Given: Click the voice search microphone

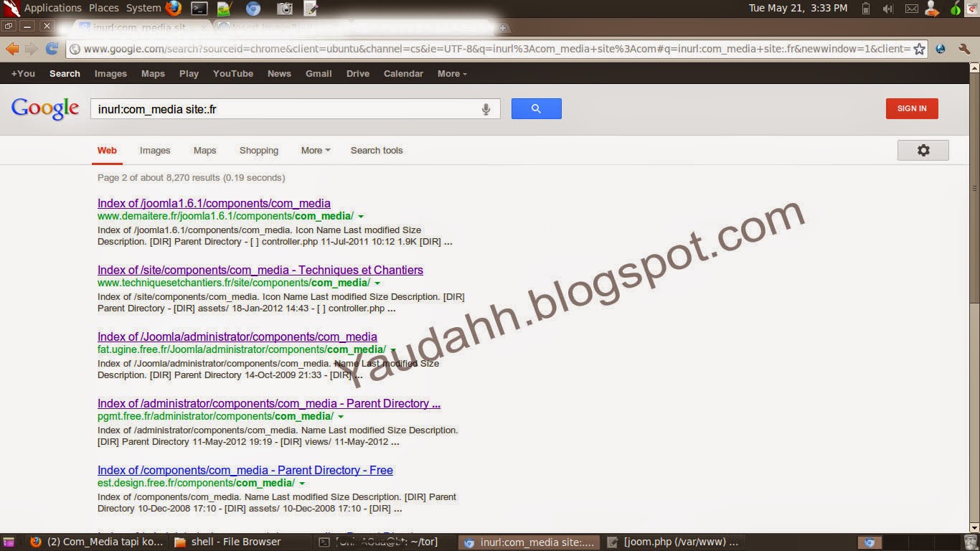Looking at the screenshot, I should 486,109.
